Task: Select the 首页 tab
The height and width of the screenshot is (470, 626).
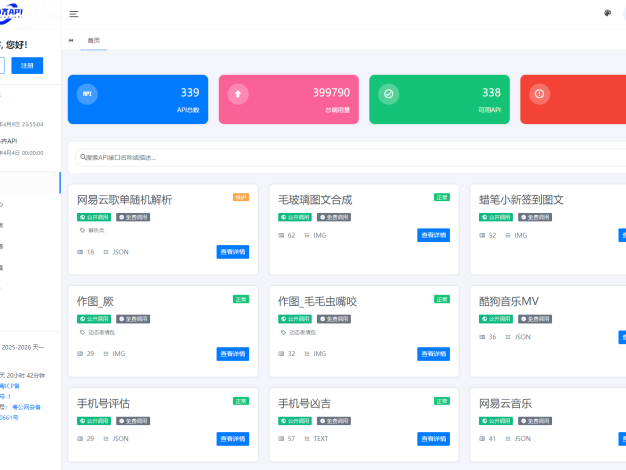Action: click(x=94, y=40)
